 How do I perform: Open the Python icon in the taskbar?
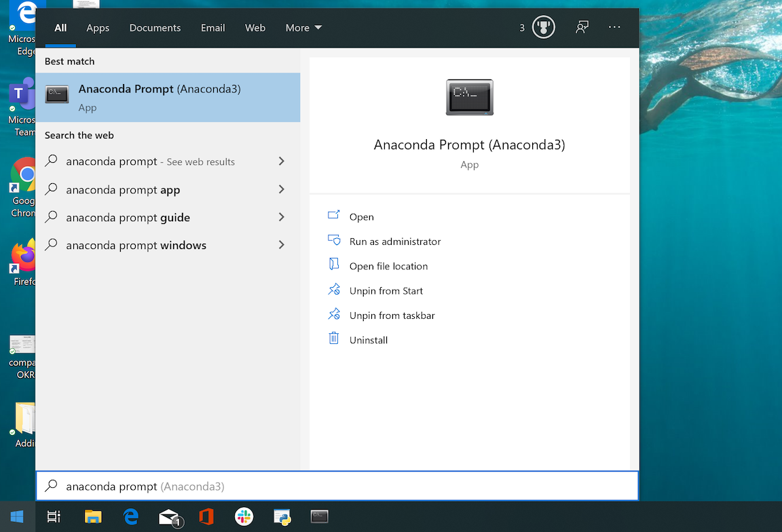[x=282, y=517]
